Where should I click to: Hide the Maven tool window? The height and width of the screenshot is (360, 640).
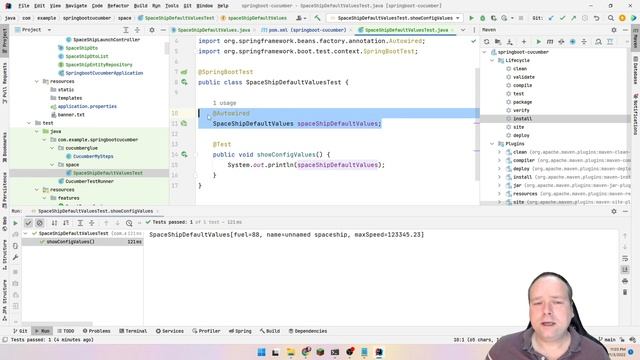(625, 30)
